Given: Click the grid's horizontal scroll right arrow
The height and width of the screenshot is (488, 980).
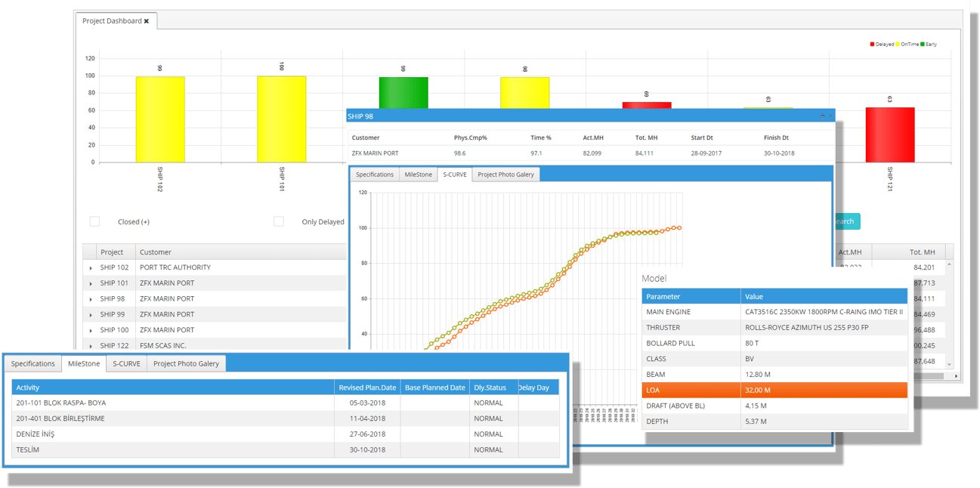Looking at the screenshot, I should point(955,375).
